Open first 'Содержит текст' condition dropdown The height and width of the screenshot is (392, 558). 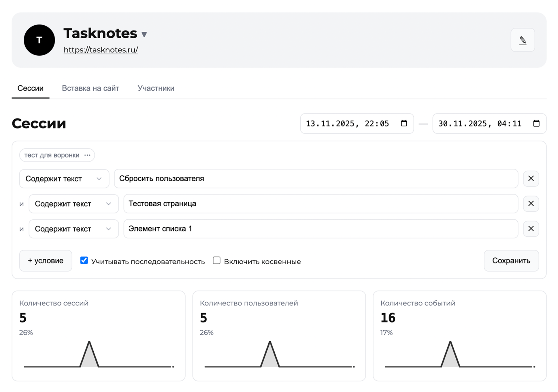tap(64, 179)
